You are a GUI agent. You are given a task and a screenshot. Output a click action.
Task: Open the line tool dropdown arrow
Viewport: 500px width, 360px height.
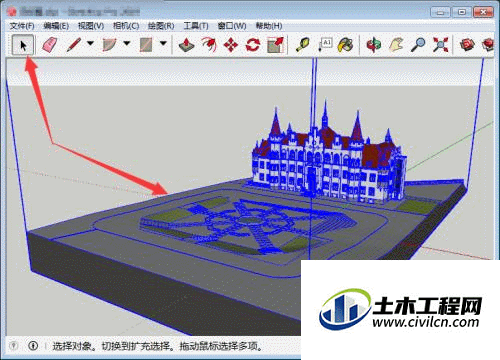[x=90, y=43]
